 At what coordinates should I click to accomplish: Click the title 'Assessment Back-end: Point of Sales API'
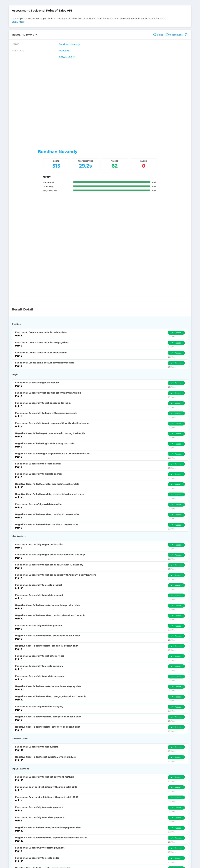pyautogui.click(x=42, y=11)
